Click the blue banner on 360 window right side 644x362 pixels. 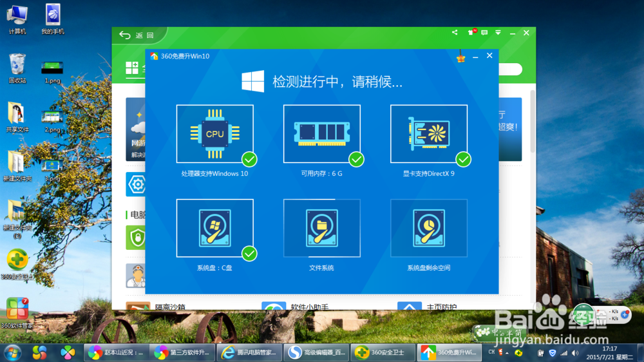coord(510,129)
